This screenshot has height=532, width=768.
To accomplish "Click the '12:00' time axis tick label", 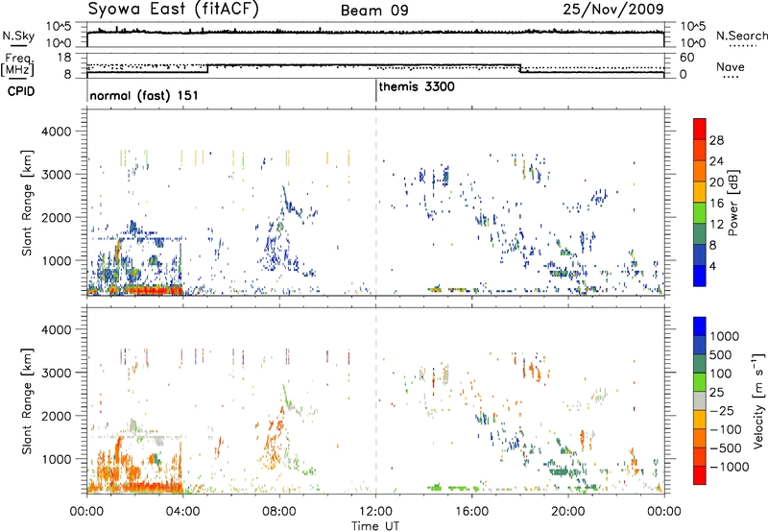I will [x=375, y=512].
